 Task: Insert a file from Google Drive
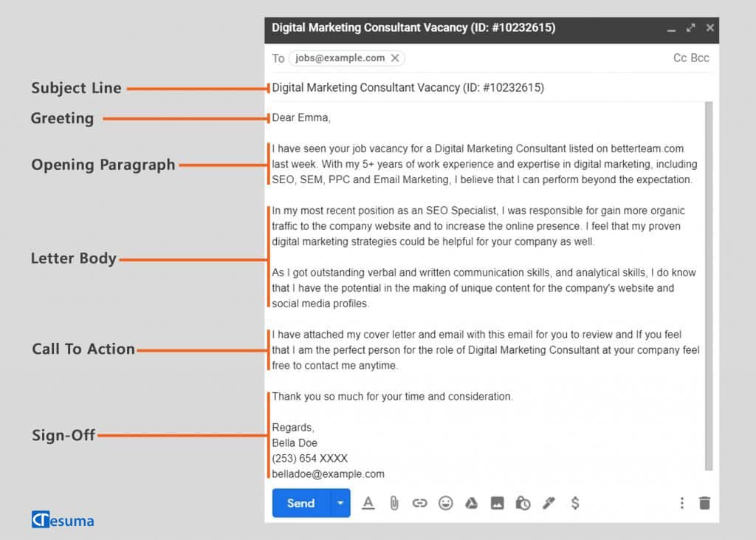click(x=472, y=503)
